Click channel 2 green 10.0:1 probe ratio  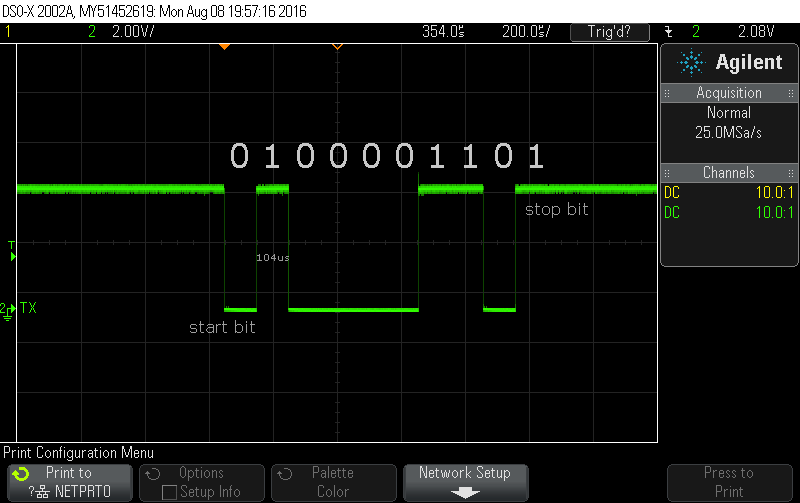774,212
